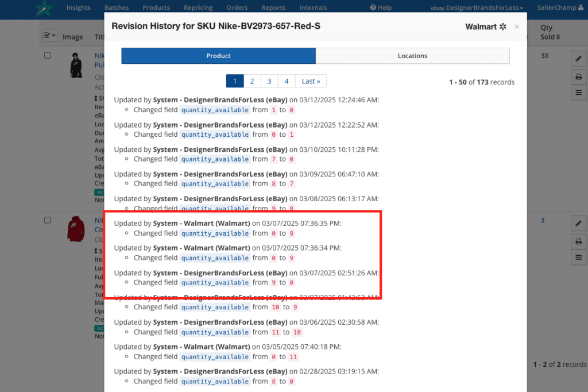Click the '1 - 50 of 173 records' text
588x392 pixels.
click(482, 82)
